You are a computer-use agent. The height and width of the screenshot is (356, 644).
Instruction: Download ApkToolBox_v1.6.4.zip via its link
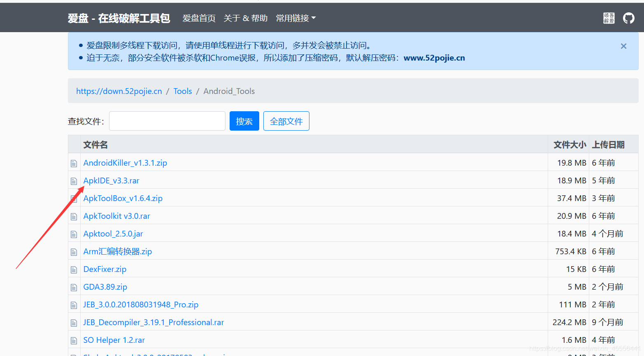(123, 198)
